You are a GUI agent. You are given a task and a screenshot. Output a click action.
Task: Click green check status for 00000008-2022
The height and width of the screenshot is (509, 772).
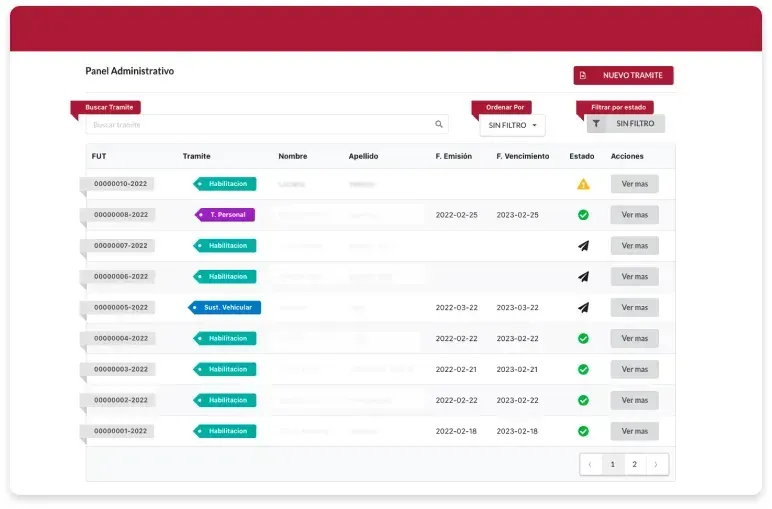[x=583, y=215]
